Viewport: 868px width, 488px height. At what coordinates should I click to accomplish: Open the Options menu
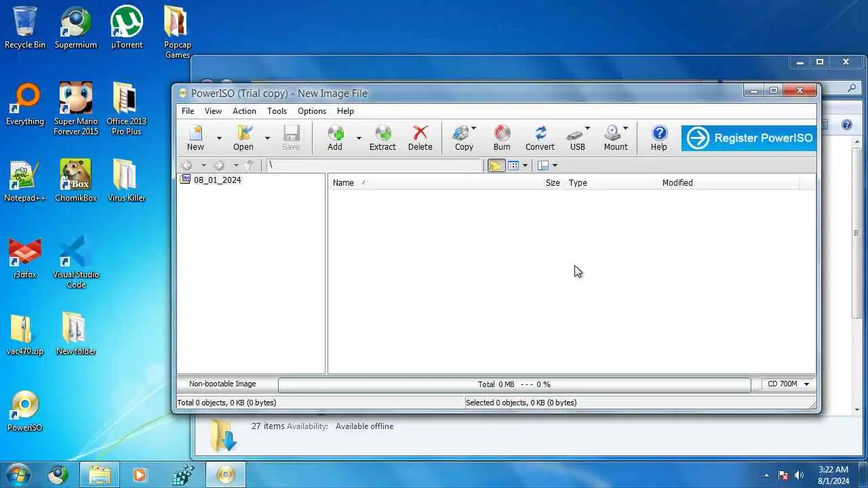click(x=312, y=111)
